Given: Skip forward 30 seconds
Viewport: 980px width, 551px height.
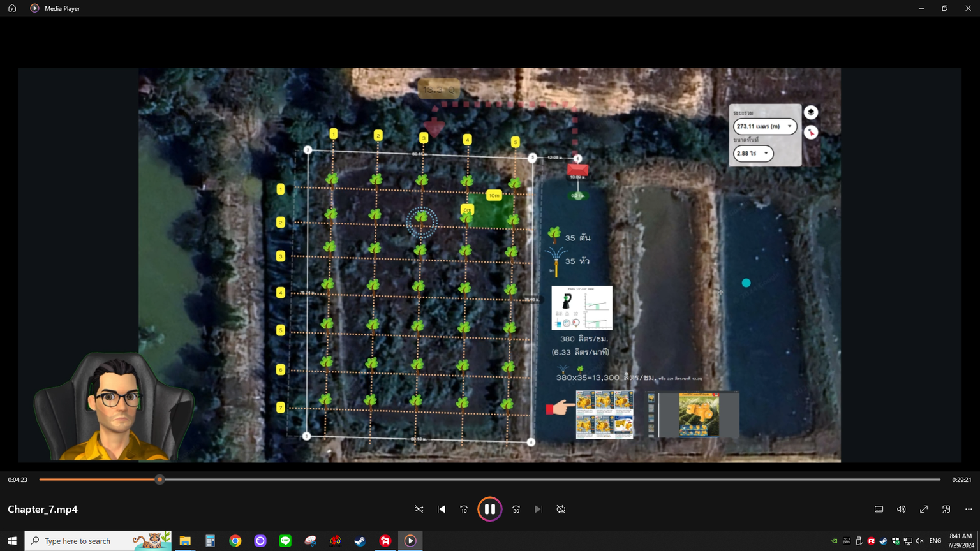Looking at the screenshot, I should point(516,509).
